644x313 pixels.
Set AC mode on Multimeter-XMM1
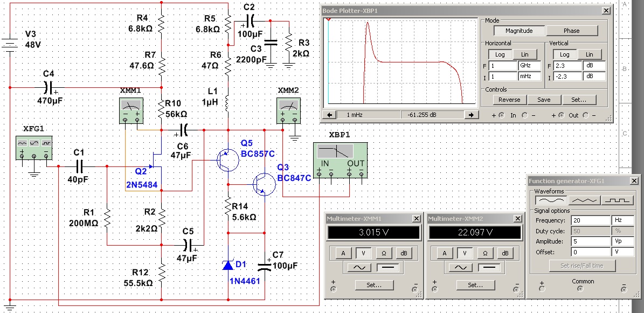coord(359,268)
